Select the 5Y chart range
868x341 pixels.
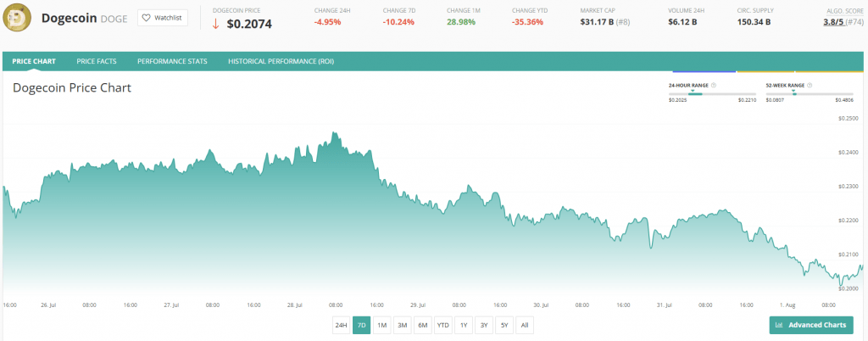pos(504,325)
